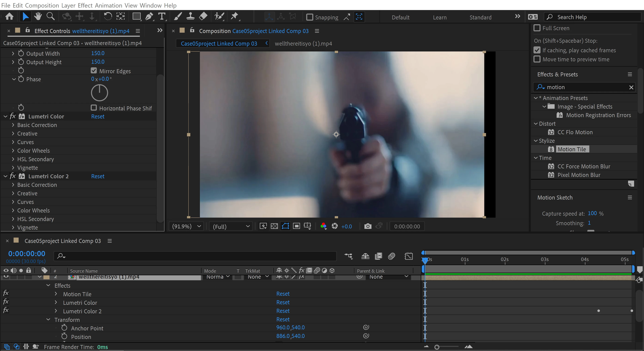Select the Type tool
This screenshot has height=351, width=644.
pyautogui.click(x=162, y=16)
